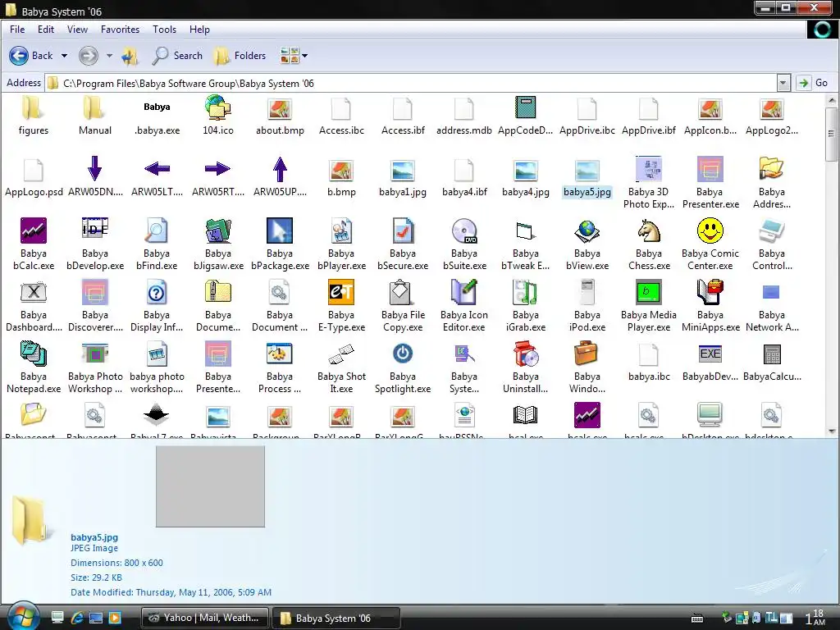840x630 pixels.
Task: Select Babya Notepad.exe icon
Action: point(33,354)
